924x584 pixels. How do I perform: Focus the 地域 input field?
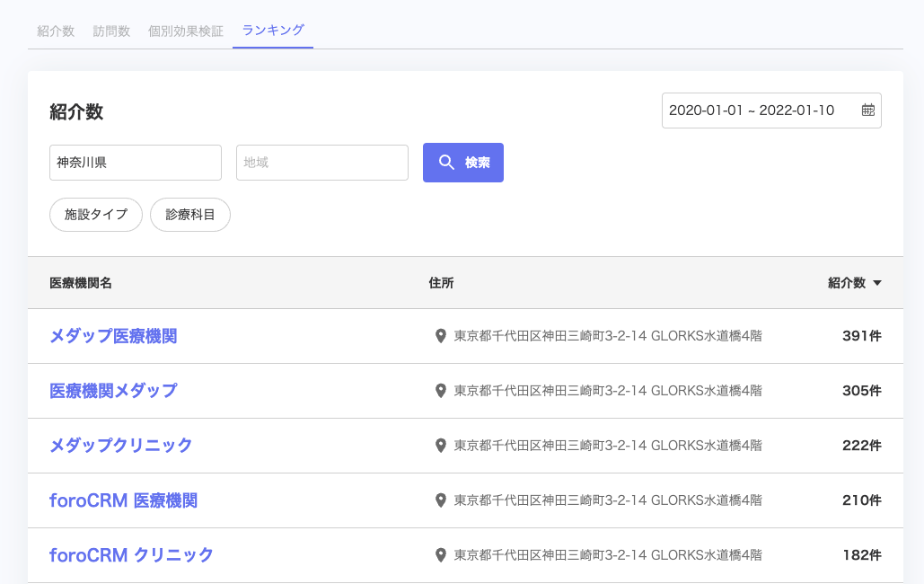click(322, 163)
